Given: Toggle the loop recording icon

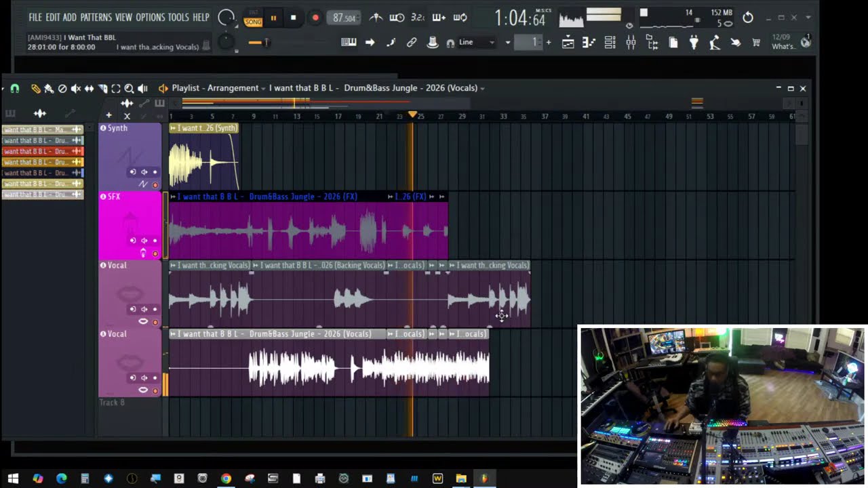Looking at the screenshot, I should 460,18.
